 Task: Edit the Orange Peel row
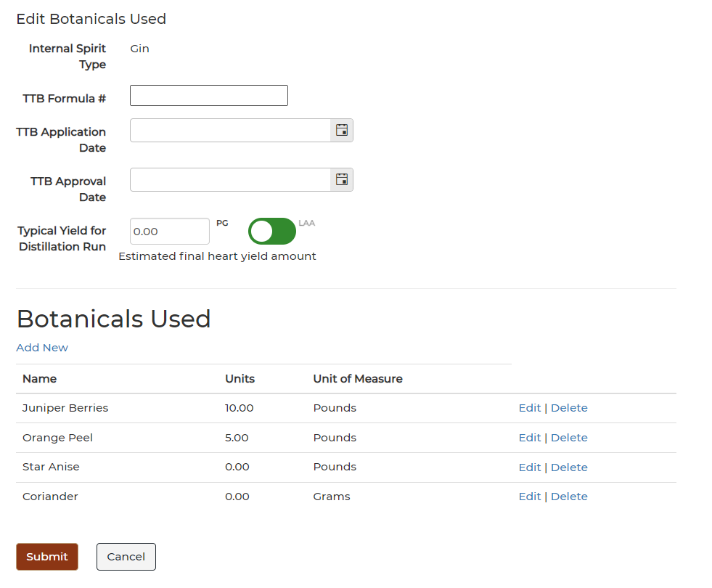click(529, 438)
